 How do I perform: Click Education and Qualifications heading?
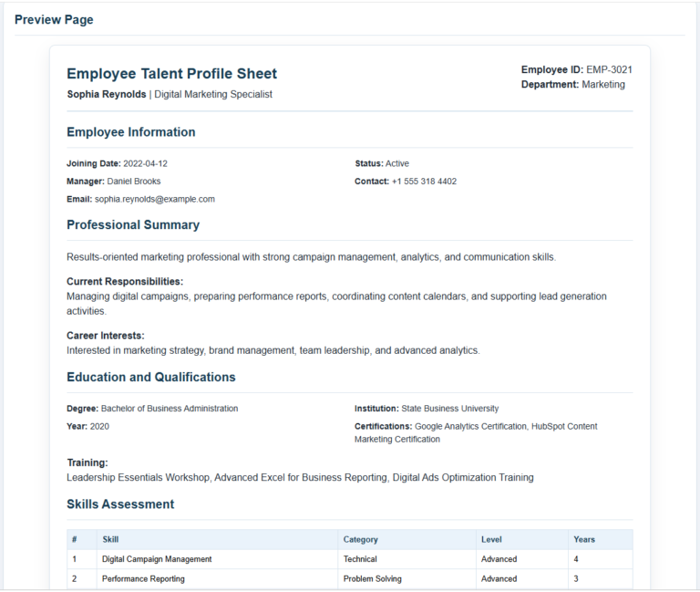[x=151, y=377]
